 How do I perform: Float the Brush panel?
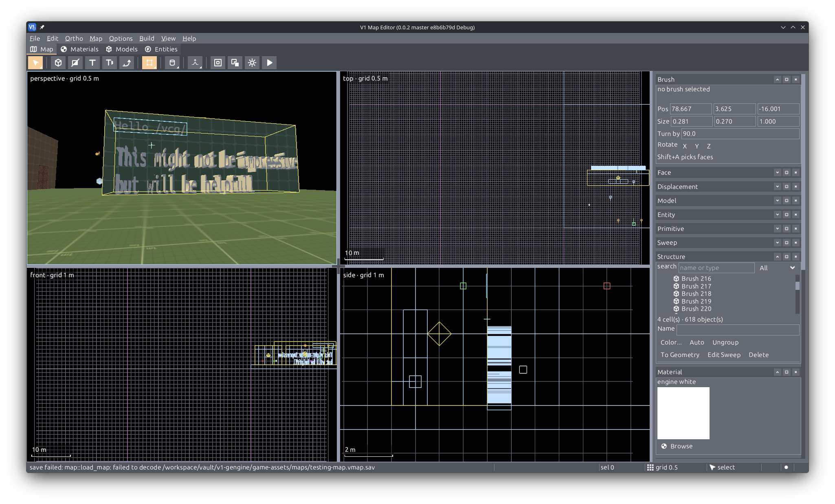(x=787, y=79)
